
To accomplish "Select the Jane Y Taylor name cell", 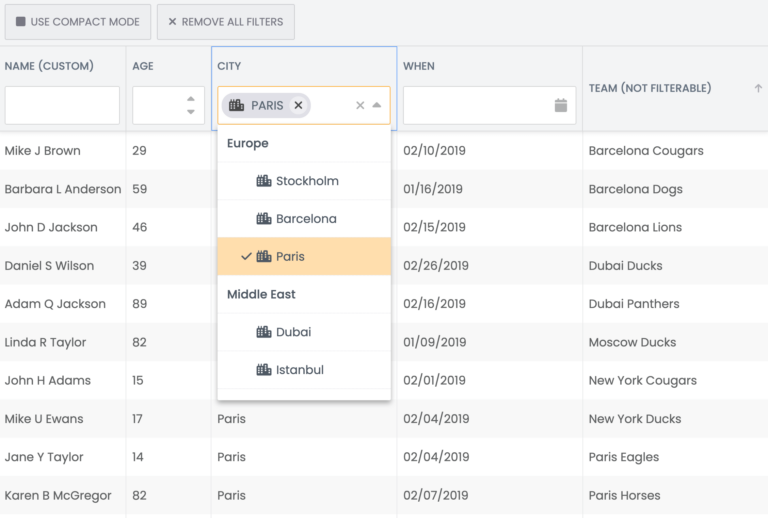I will tap(63, 457).
